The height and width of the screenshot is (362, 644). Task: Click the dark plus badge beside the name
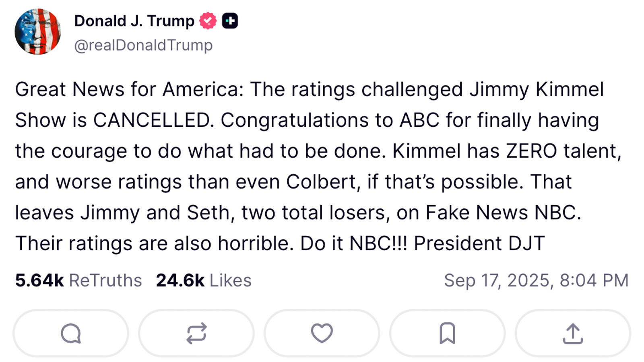[230, 21]
